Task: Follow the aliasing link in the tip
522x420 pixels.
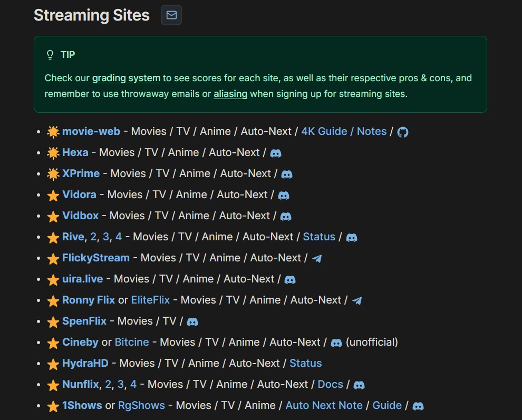Action: pyautogui.click(x=230, y=94)
